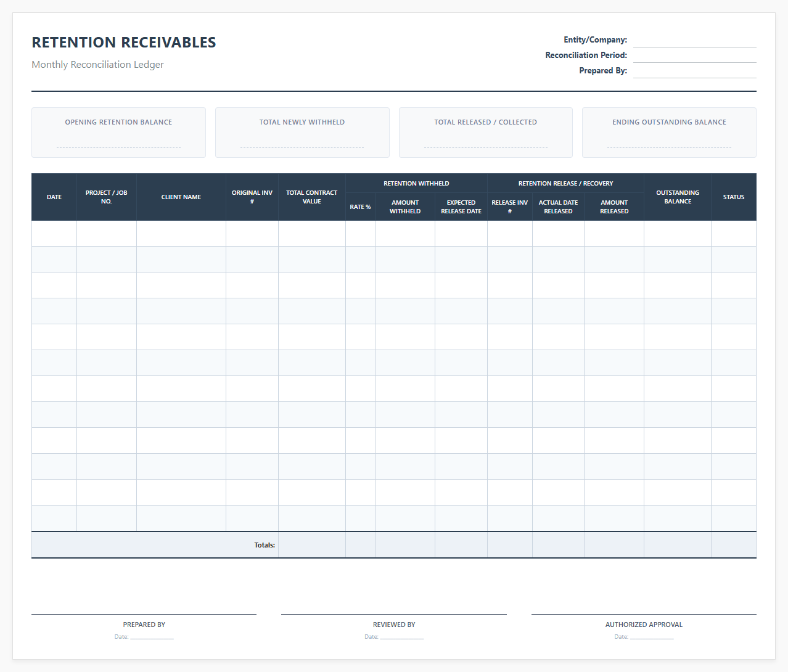
Task: Click the Prepared By signature line
Action: point(144,614)
